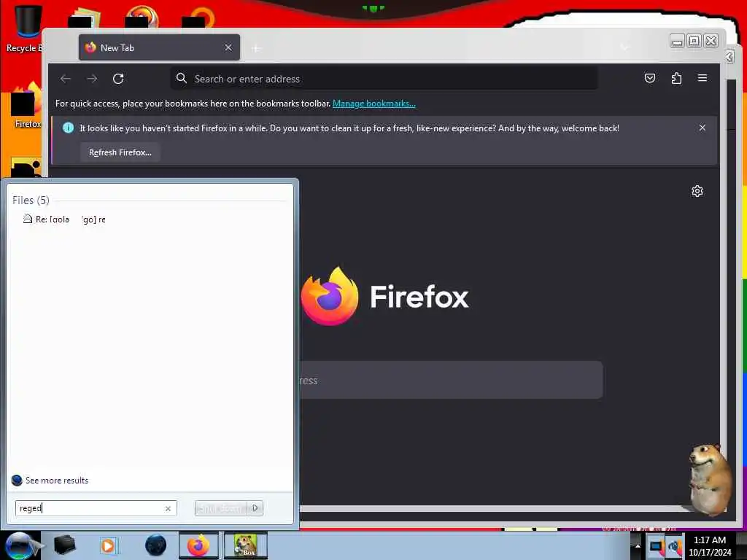Open the hamster Box taskbar button
This screenshot has height=560, width=747.
click(x=245, y=545)
